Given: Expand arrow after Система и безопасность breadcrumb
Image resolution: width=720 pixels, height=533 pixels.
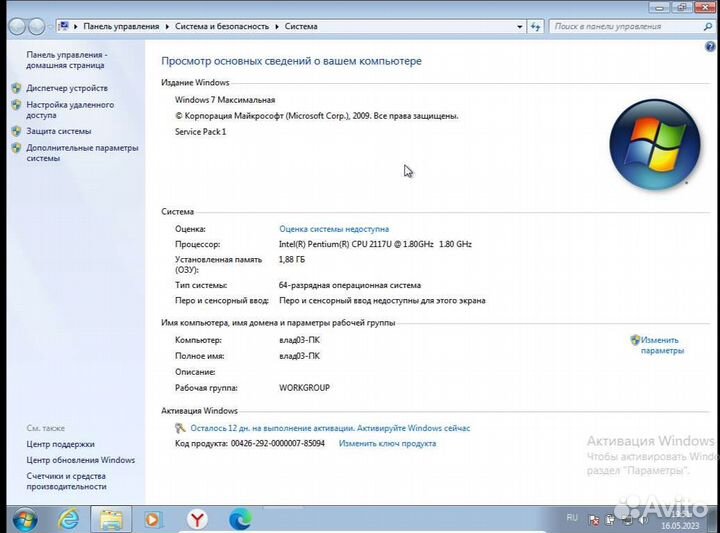Looking at the screenshot, I should (277, 27).
